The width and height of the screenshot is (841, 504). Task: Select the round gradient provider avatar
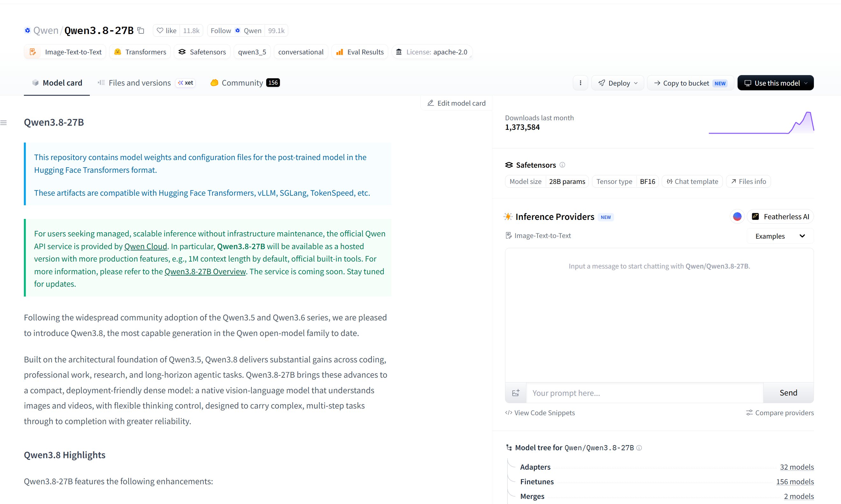737,217
